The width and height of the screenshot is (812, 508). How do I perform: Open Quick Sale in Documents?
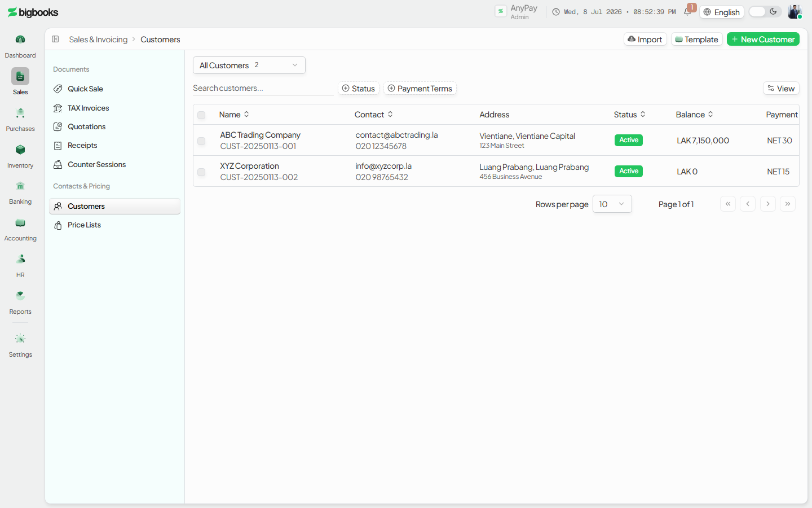(114, 89)
